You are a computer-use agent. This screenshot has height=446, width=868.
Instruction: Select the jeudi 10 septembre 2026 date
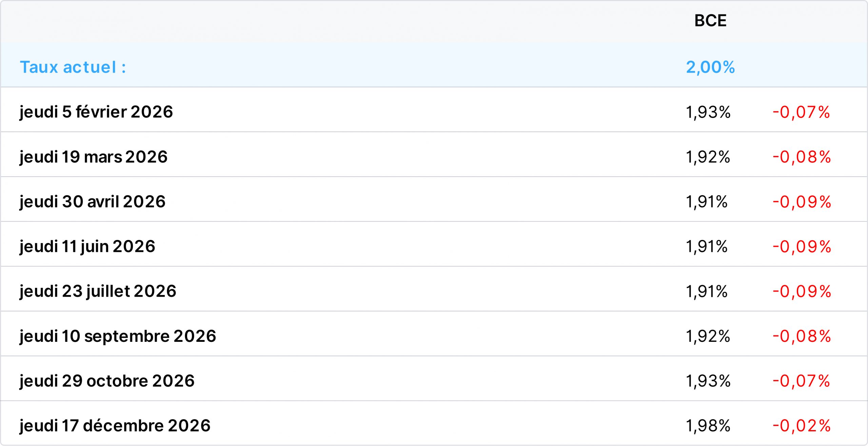(118, 336)
